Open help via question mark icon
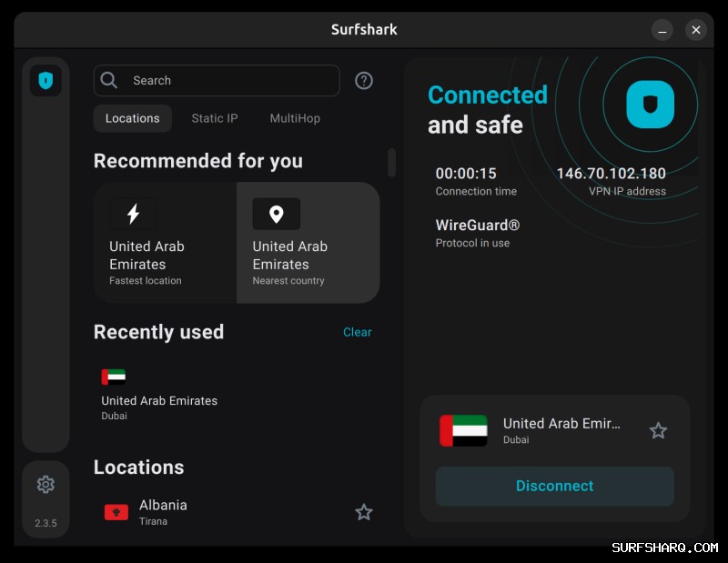This screenshot has width=728, height=563. coord(363,80)
